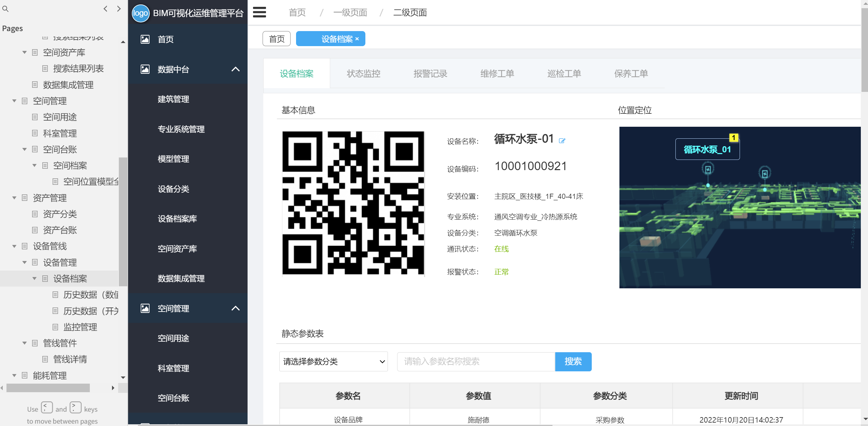Click the page icon beside 监控管理 in the Pages tree
Screen dimensions: 868x426
click(x=55, y=327)
